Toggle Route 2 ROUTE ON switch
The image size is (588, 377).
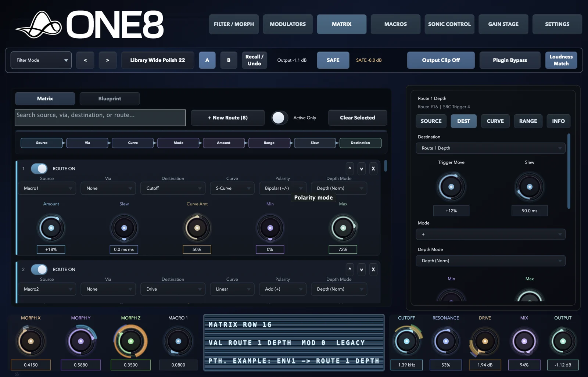pyautogui.click(x=39, y=269)
